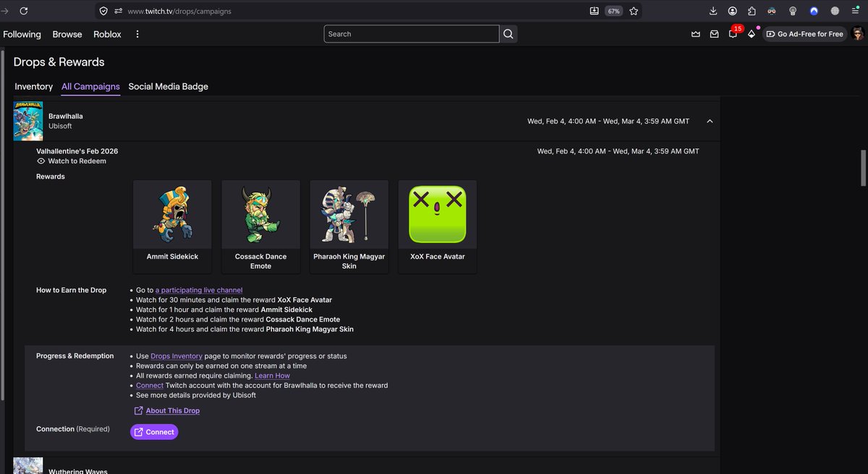Open the three-dot more menu in Twitch nav
Viewport: 868px width, 474px height.
tap(137, 34)
